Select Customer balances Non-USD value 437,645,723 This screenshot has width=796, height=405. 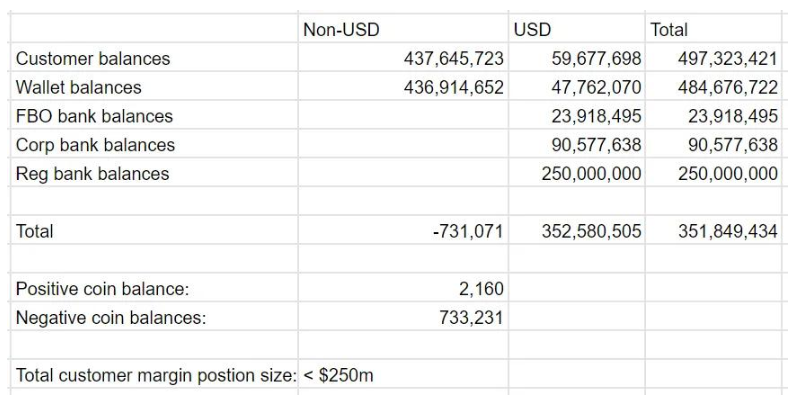click(x=403, y=58)
